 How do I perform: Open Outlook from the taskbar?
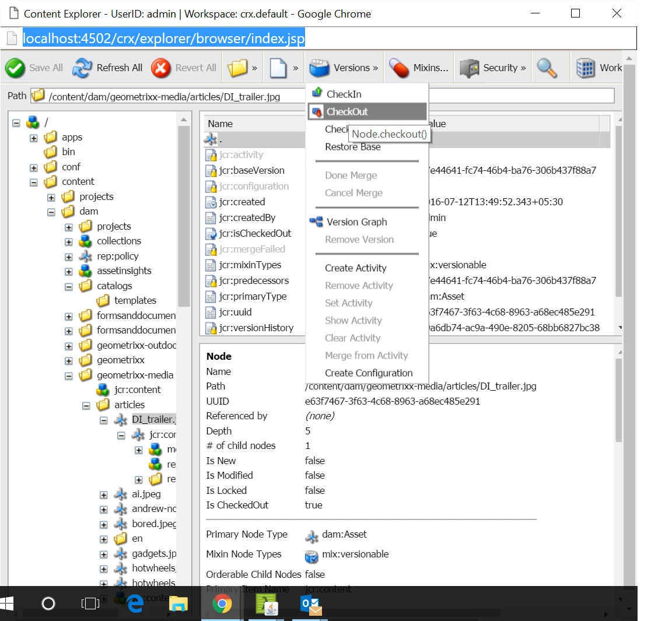click(x=311, y=604)
